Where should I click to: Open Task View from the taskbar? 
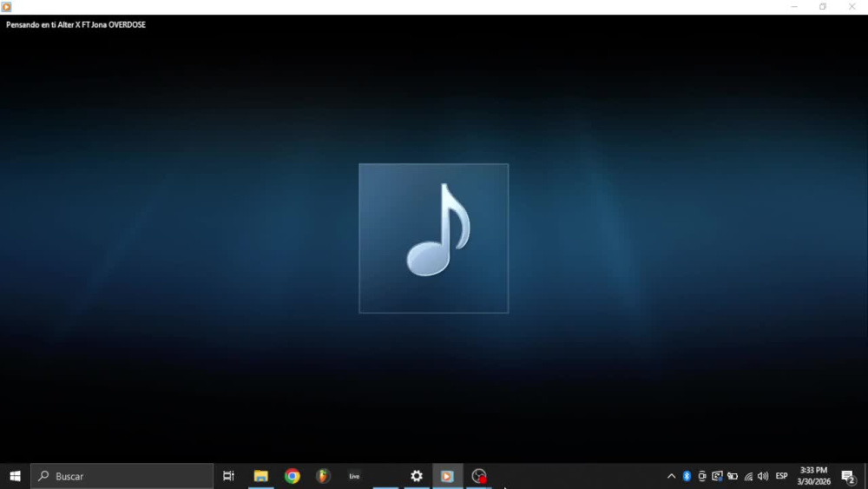(228, 476)
